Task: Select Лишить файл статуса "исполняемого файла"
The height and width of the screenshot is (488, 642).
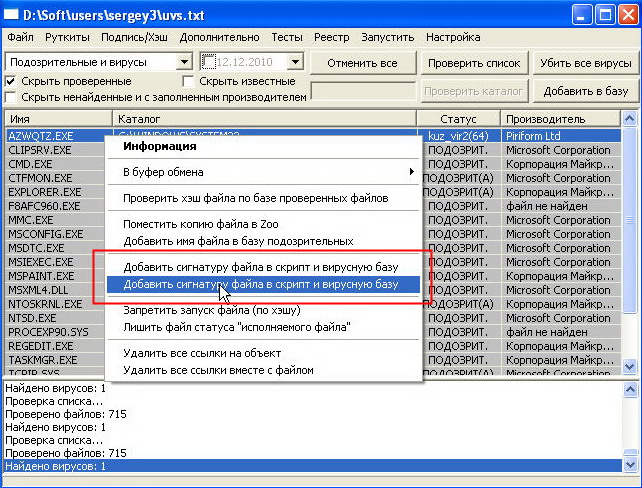Action: coord(264,327)
